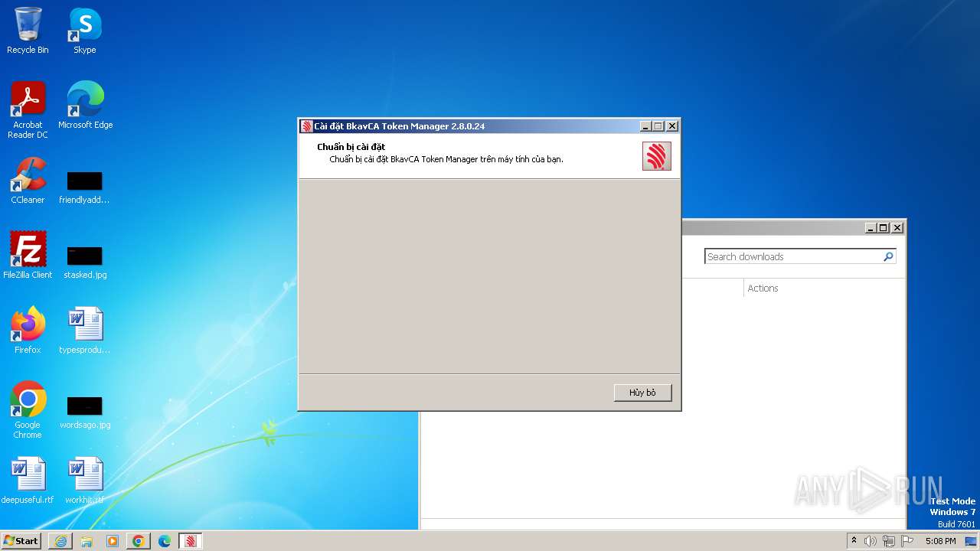Click the Chuẩn bị cài đặt heading
980x551 pixels.
pos(351,147)
